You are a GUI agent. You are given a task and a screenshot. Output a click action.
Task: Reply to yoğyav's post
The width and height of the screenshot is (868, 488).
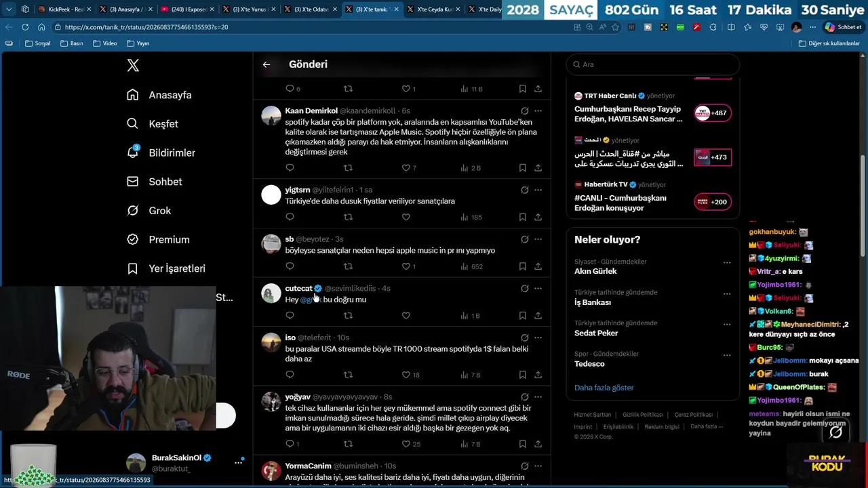[290, 444]
